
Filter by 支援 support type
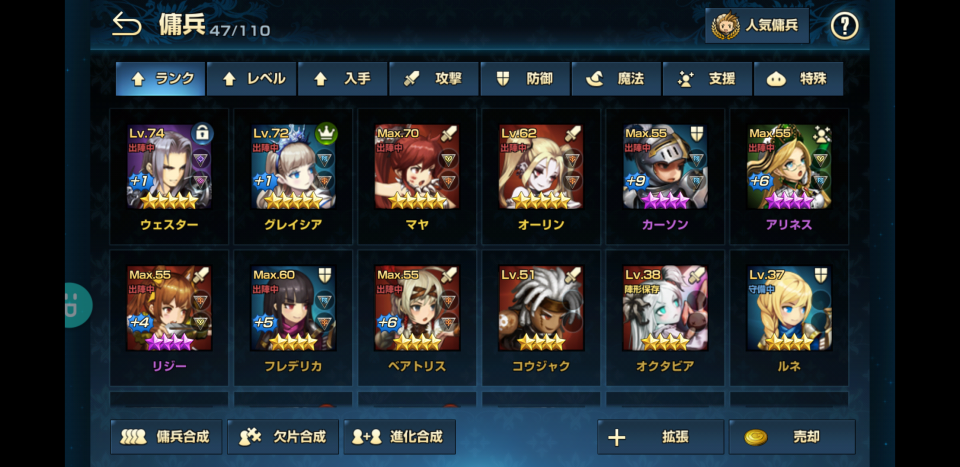(x=708, y=79)
